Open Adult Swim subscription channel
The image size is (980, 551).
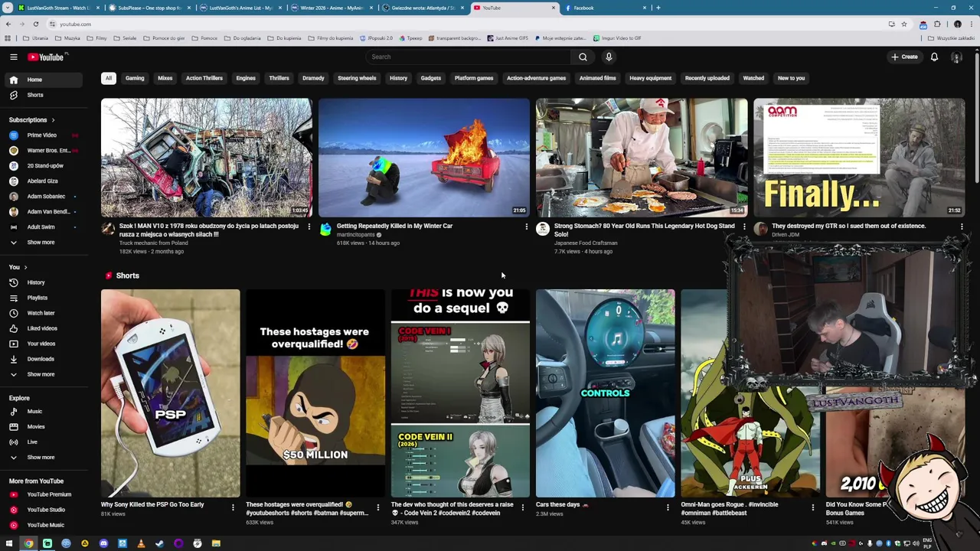pyautogui.click(x=44, y=227)
